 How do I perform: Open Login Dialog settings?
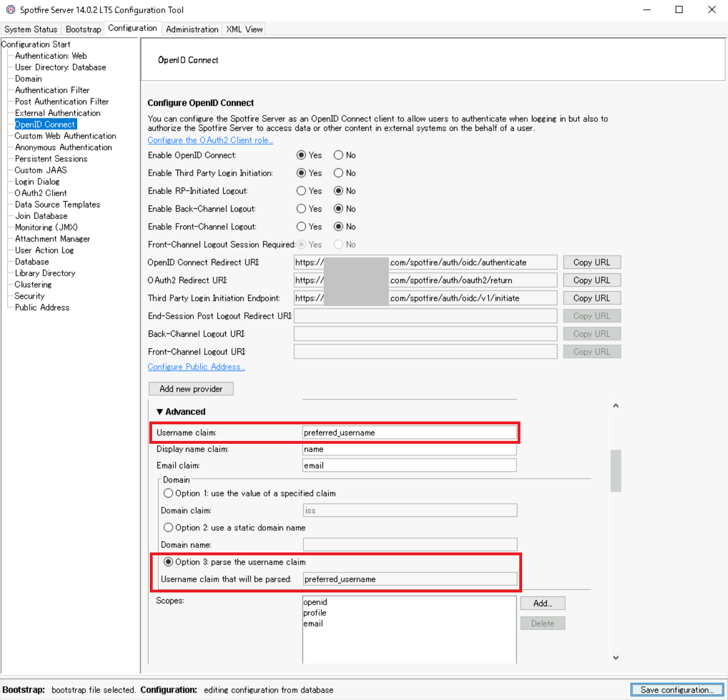37,181
